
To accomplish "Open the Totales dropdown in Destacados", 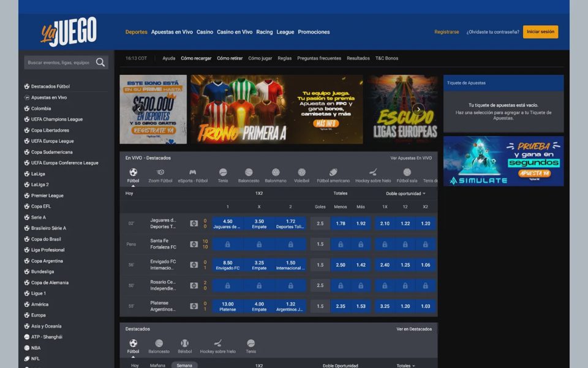I will 405,366.
